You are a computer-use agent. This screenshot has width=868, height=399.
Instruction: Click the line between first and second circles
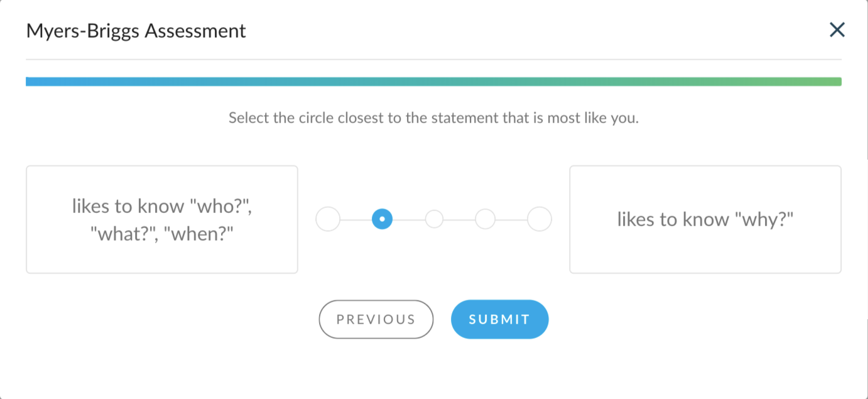click(355, 220)
